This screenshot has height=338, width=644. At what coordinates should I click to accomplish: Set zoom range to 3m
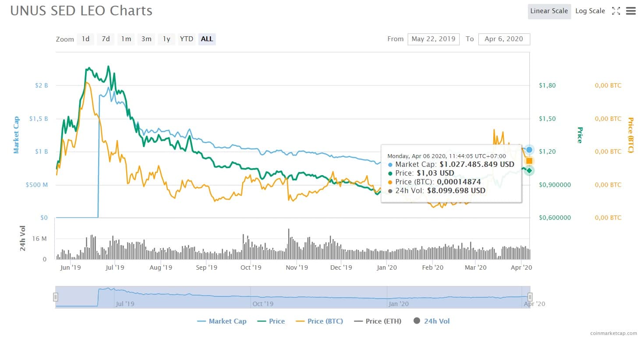(146, 39)
